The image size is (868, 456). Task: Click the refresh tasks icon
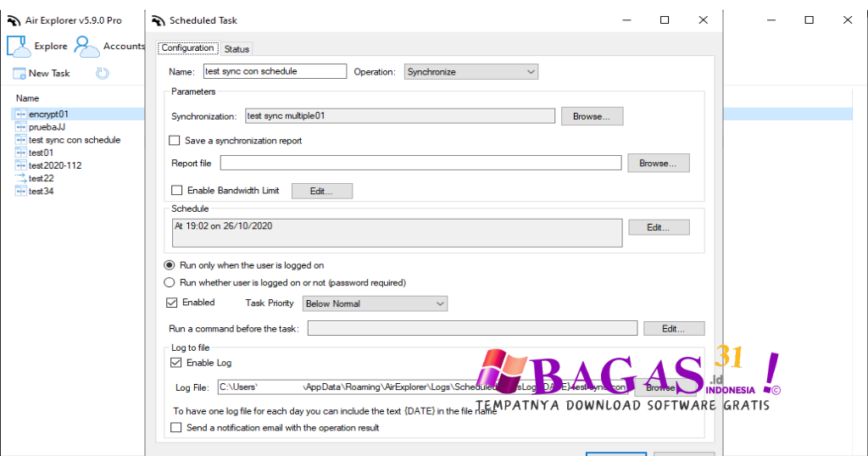(x=103, y=73)
